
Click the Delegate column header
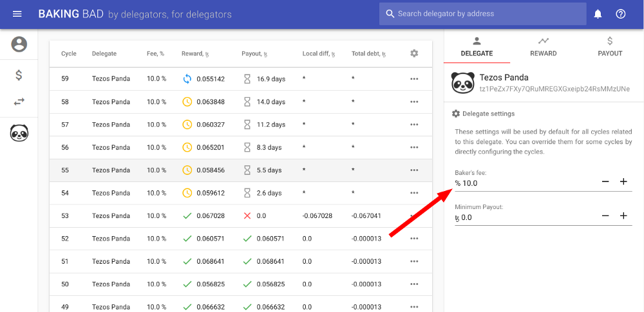pyautogui.click(x=104, y=53)
